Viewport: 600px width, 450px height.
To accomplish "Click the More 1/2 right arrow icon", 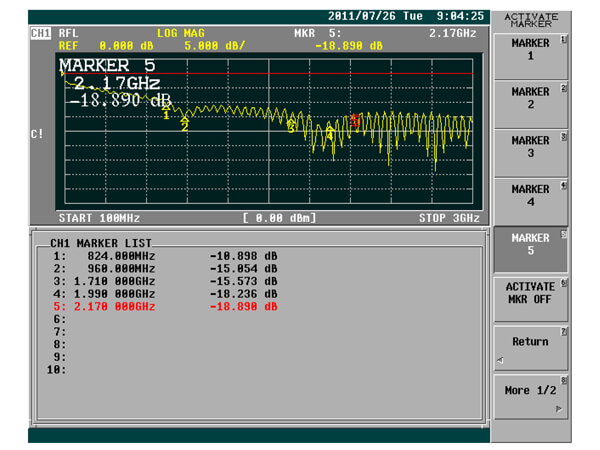I will (x=559, y=409).
